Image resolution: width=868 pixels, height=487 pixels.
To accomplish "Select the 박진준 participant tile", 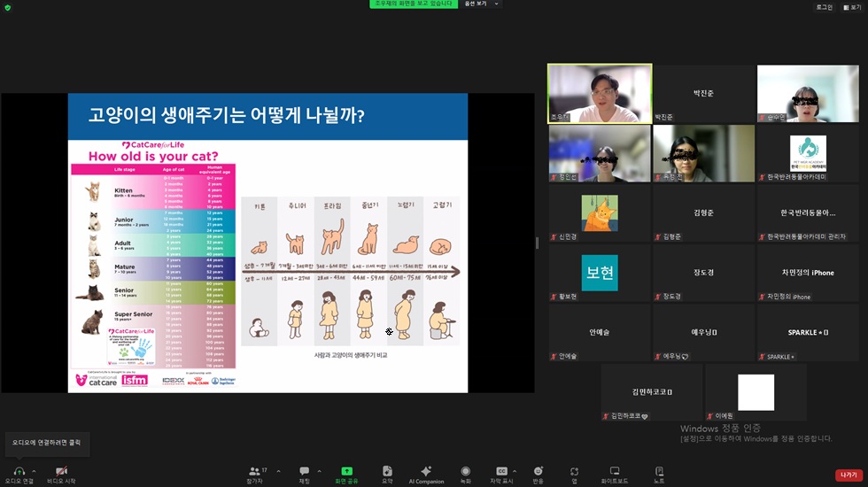I will pos(703,94).
